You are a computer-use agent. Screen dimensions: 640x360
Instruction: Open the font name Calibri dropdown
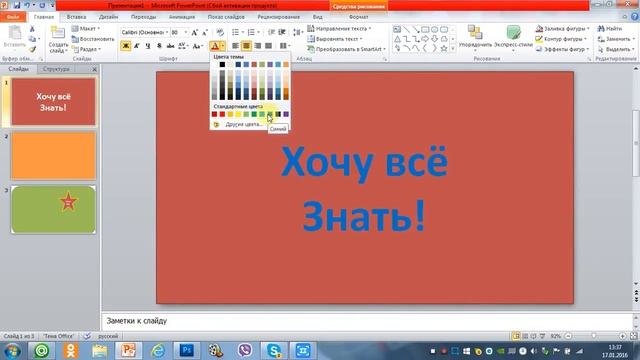167,32
